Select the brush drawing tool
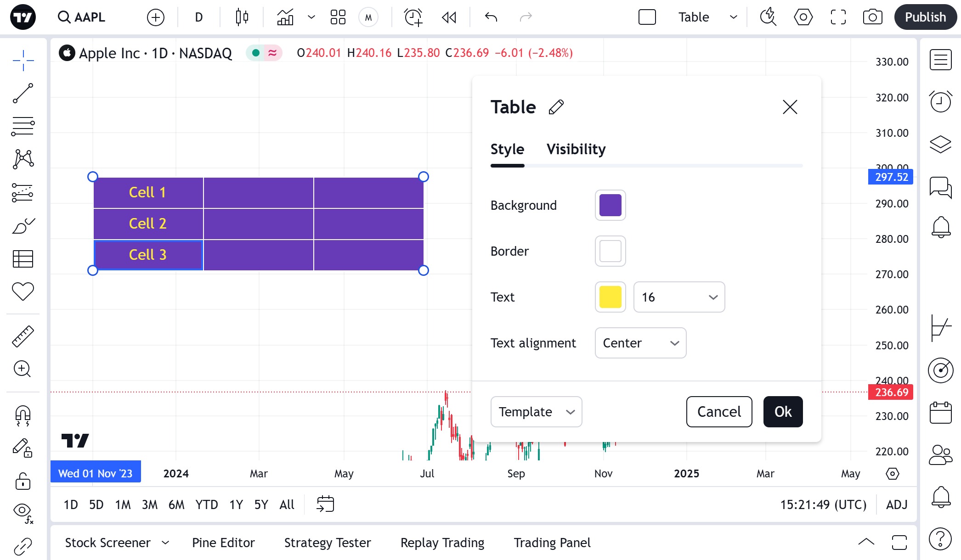 click(x=23, y=226)
